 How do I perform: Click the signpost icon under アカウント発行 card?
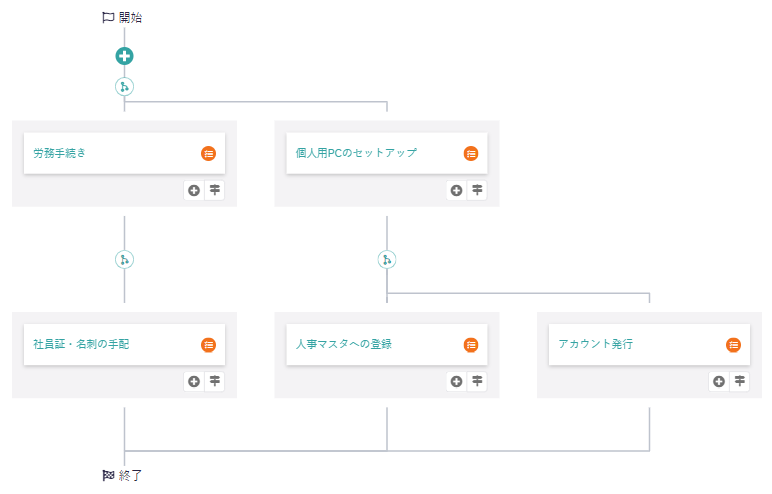[740, 381]
